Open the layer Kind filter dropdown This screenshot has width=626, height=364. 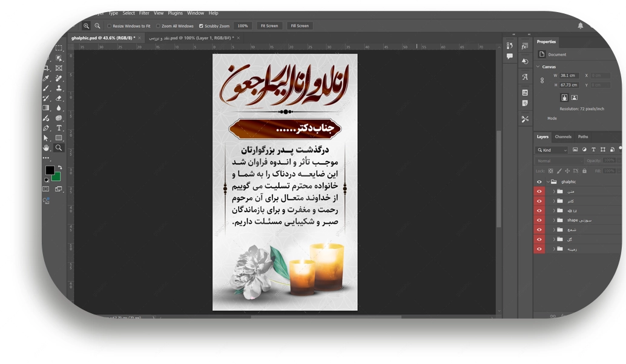coord(552,150)
